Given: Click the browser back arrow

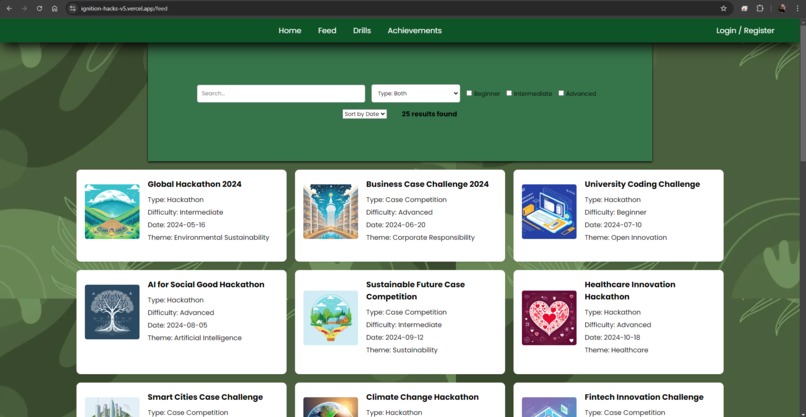Looking at the screenshot, I should [9, 9].
